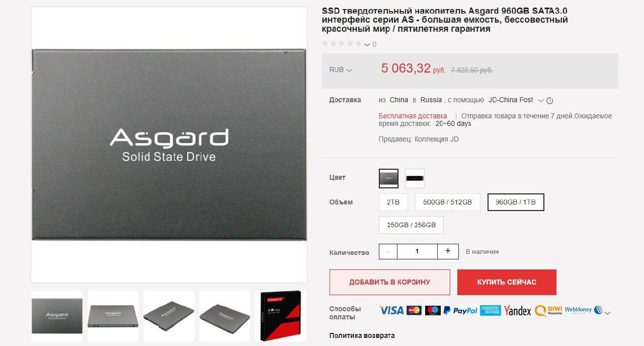Viewport: 644px width, 346px height.
Task: Open the shipping info help icon
Action: [549, 100]
